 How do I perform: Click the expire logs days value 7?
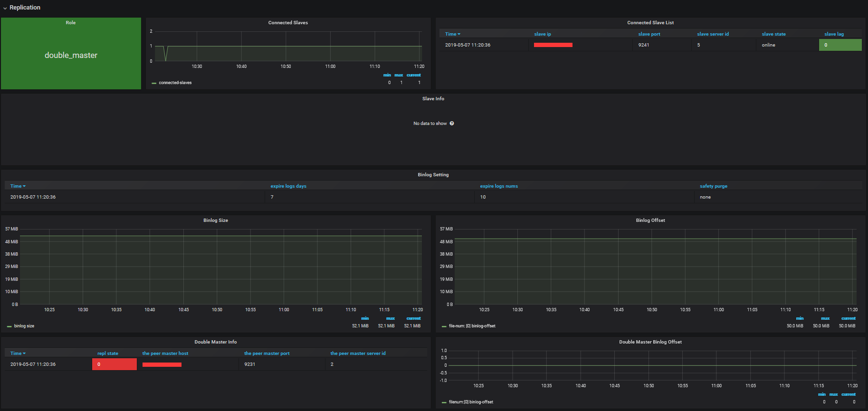pyautogui.click(x=272, y=197)
